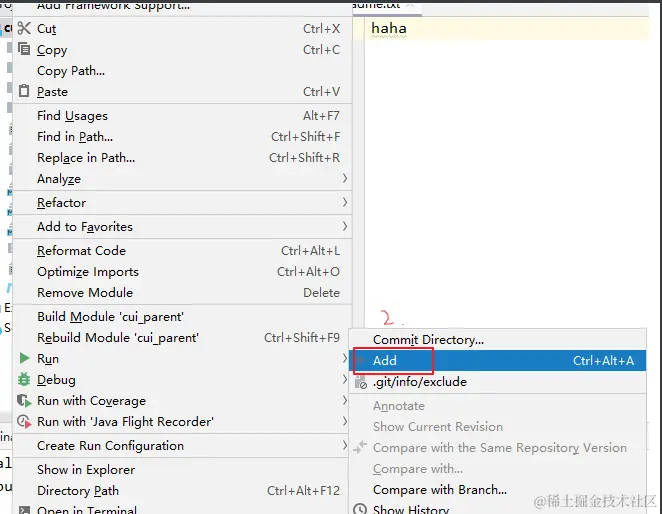Click the Java Flight Recorder icon
662x514 pixels.
click(24, 421)
